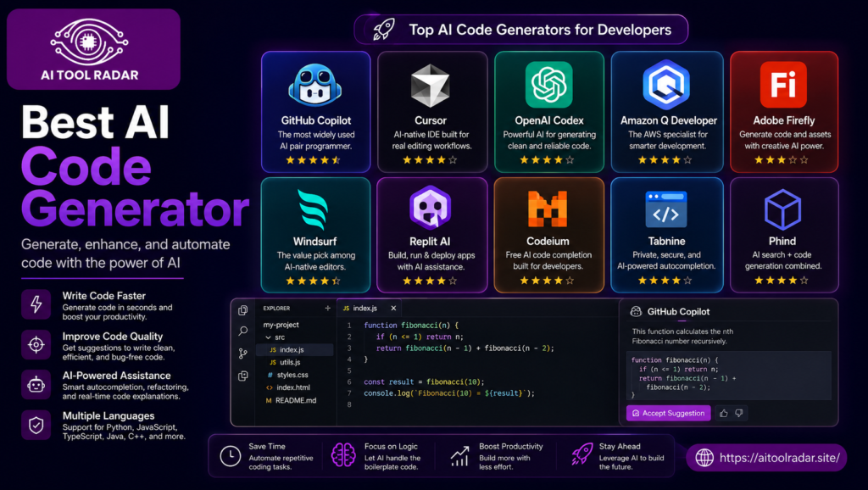Close the index.js tab
Screen dimensions: 868x490
(393, 309)
